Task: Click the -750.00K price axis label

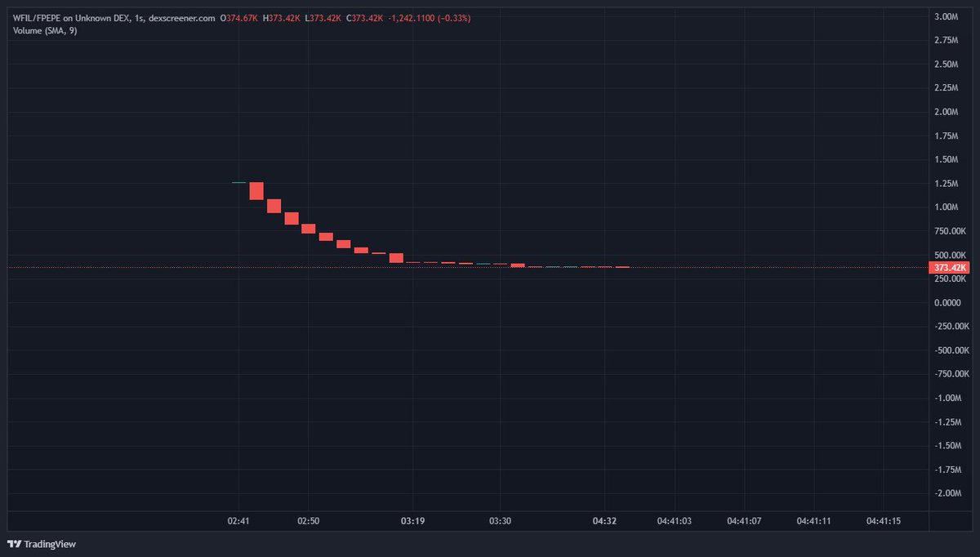Action: [x=951, y=374]
